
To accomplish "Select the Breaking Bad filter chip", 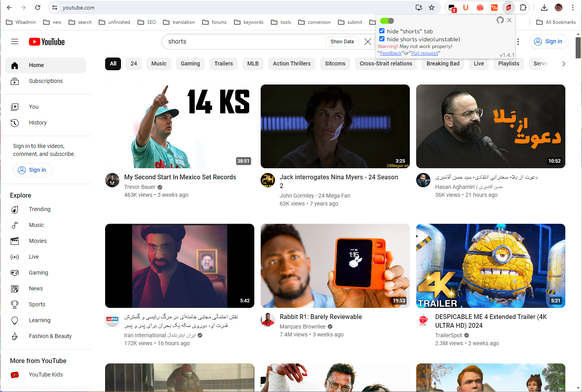I will 443,63.
